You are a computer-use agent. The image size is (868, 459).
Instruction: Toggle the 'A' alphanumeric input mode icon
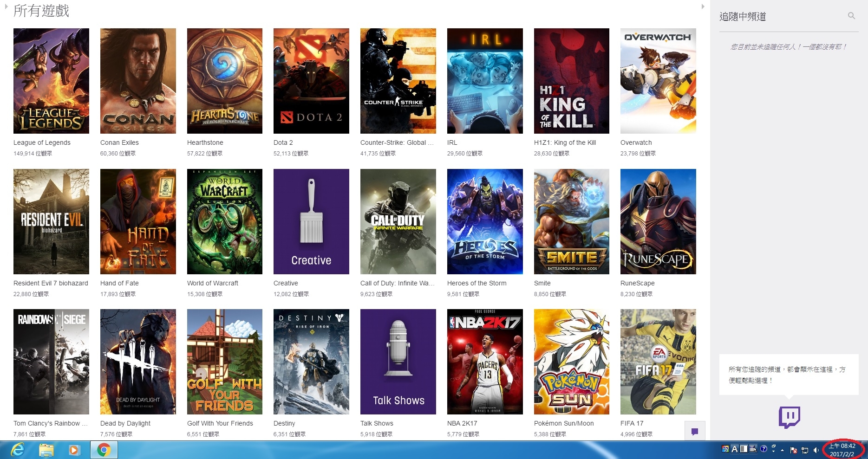click(735, 449)
